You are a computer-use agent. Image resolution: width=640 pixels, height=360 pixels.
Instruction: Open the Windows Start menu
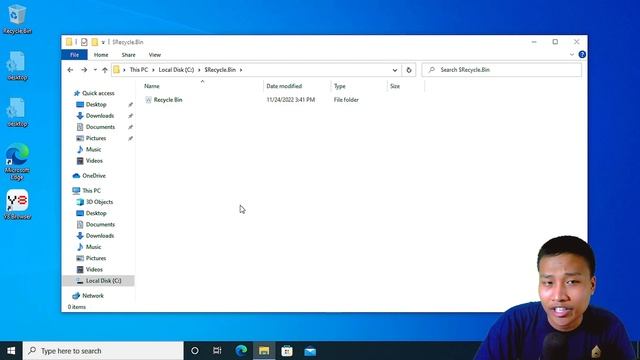tap(11, 351)
